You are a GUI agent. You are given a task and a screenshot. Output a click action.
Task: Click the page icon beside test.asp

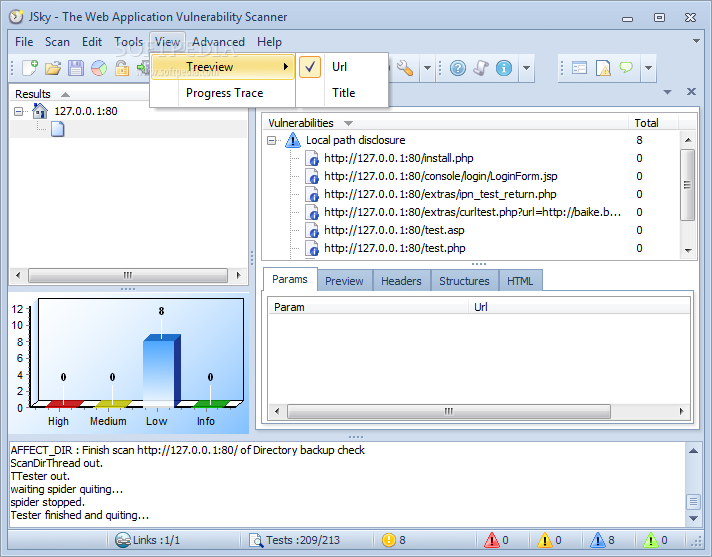(x=312, y=231)
